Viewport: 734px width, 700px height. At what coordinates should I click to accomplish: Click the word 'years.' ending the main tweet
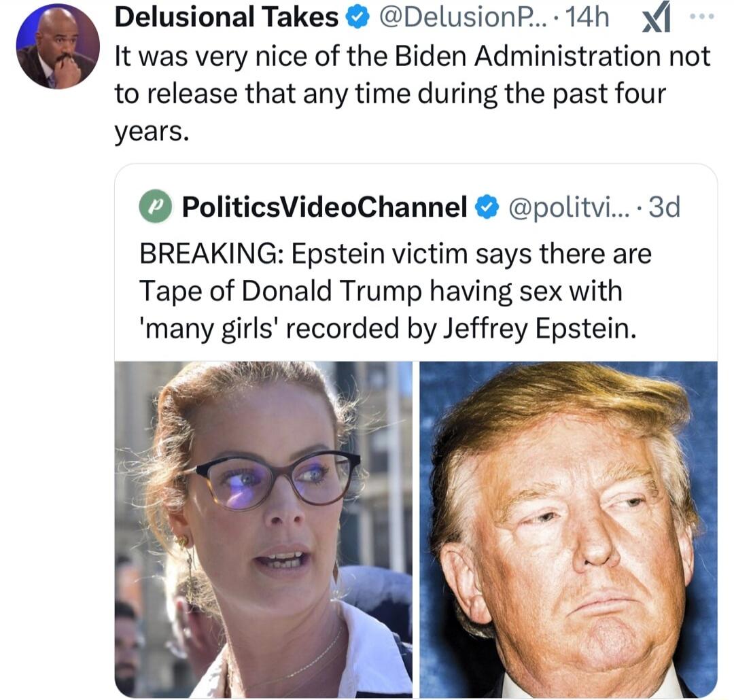click(152, 132)
